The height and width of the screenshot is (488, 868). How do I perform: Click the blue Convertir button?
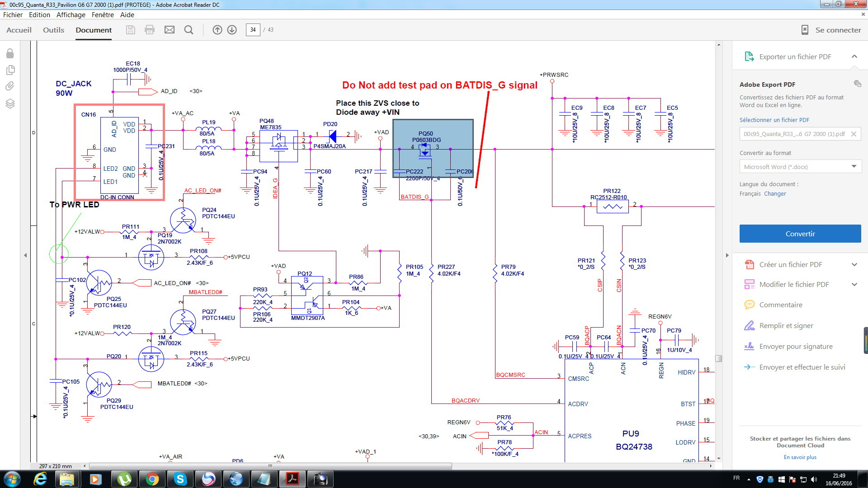800,234
